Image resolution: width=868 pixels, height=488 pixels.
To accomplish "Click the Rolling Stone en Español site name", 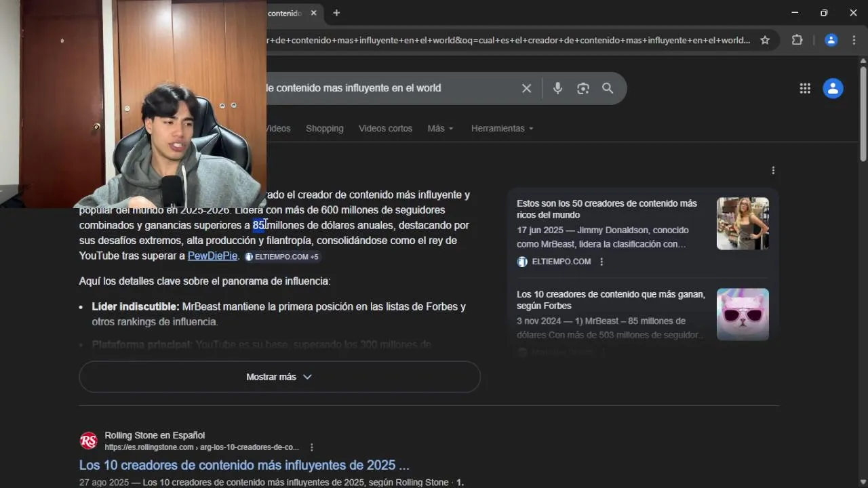I will [155, 435].
